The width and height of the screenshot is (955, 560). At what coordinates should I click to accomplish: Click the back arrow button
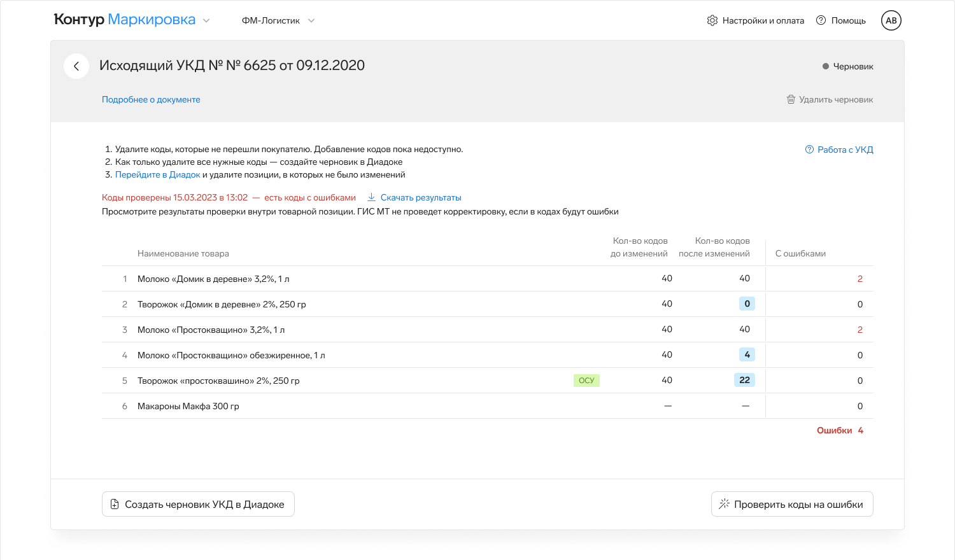76,66
